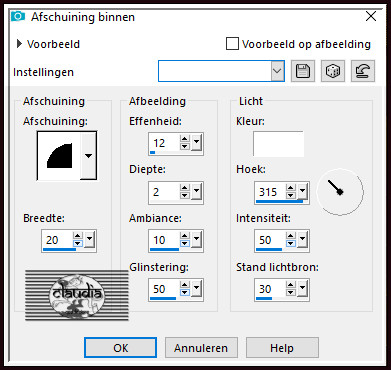Open Effenheid slider dropdown arrow
Image resolution: width=391 pixels, height=370 pixels.
coord(196,143)
